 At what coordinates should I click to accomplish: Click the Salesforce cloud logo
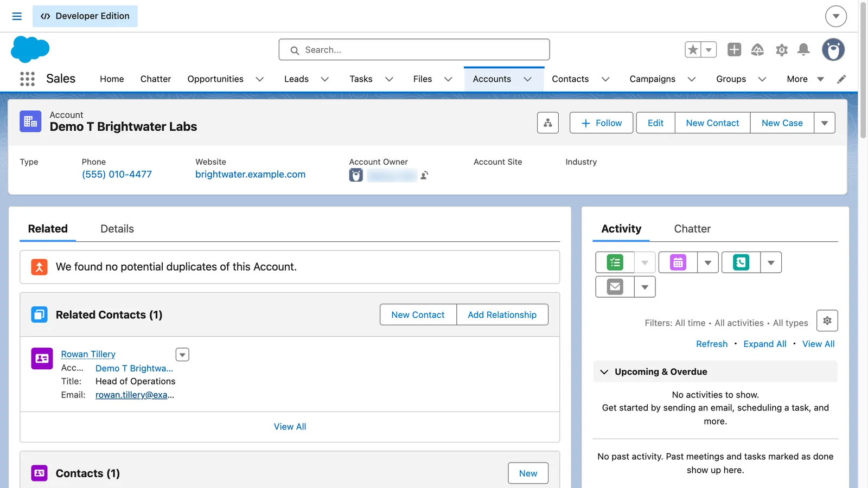[x=30, y=49]
